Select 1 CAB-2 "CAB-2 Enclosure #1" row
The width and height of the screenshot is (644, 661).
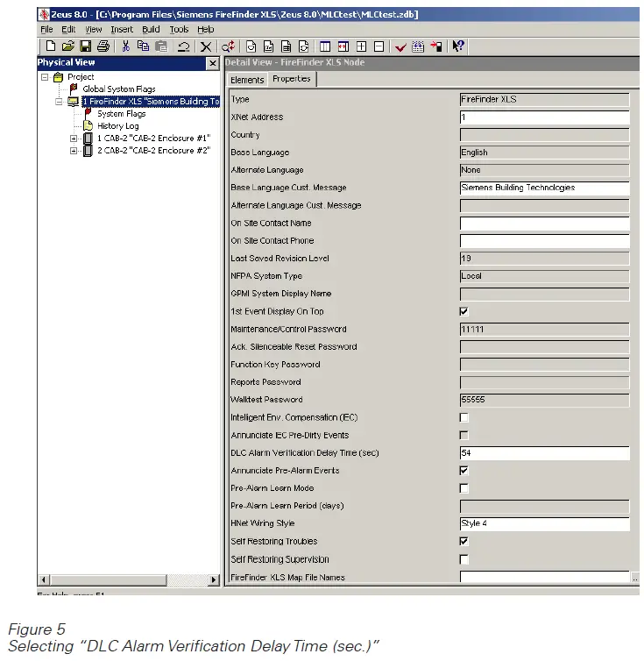[154, 139]
